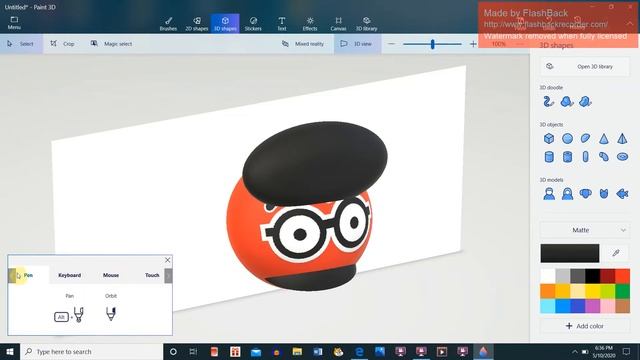Switch to the Touch tab in help popup
This screenshot has height=360, width=640.
click(x=152, y=275)
